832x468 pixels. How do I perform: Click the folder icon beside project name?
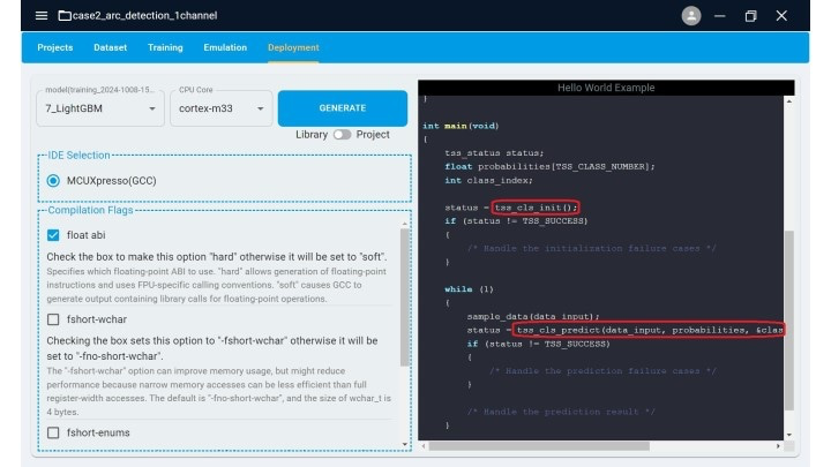[65, 16]
